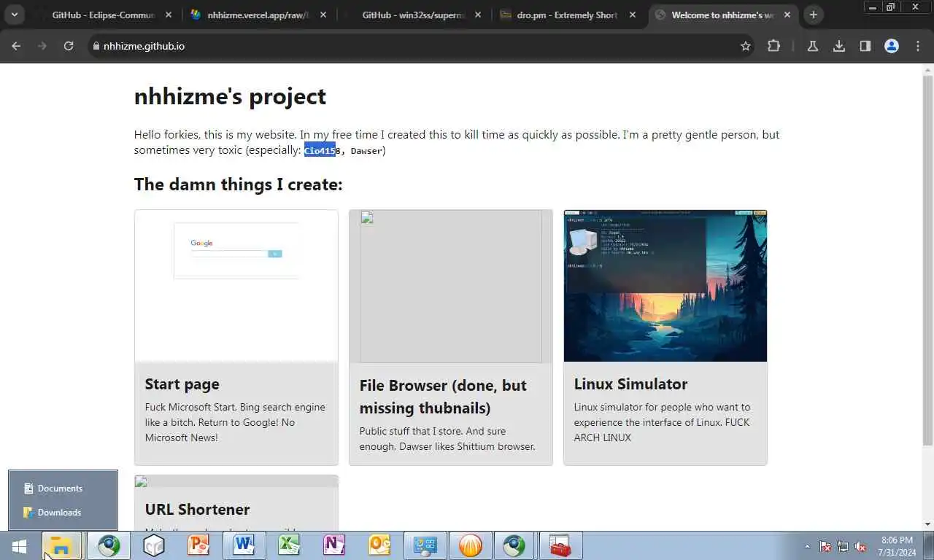Close the GitHub - Eclipse-Commun tab
934x560 pixels.
168,15
